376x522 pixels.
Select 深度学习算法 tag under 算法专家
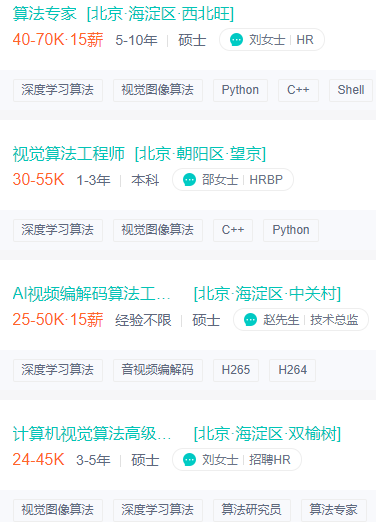point(58,90)
